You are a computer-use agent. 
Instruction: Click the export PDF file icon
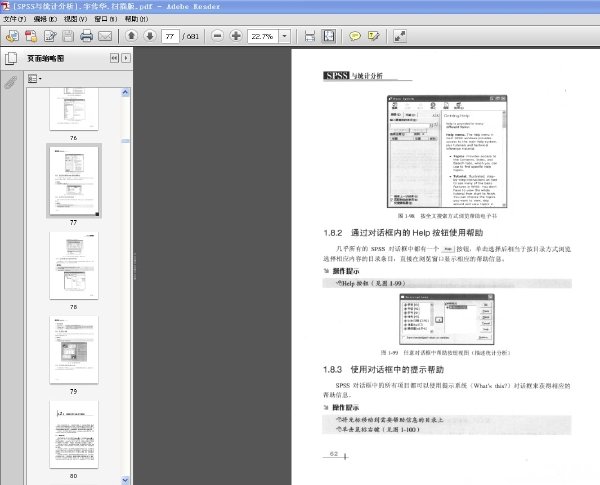(31, 36)
